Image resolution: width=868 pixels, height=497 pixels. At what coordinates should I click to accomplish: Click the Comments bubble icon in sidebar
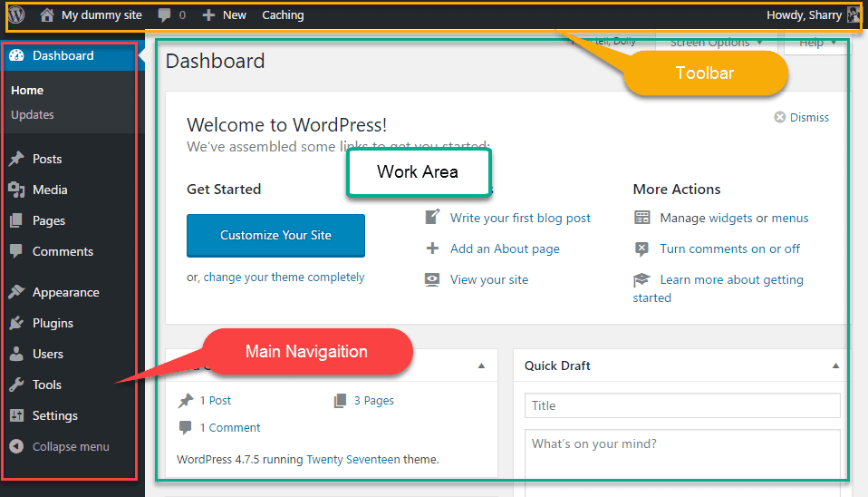coord(16,251)
